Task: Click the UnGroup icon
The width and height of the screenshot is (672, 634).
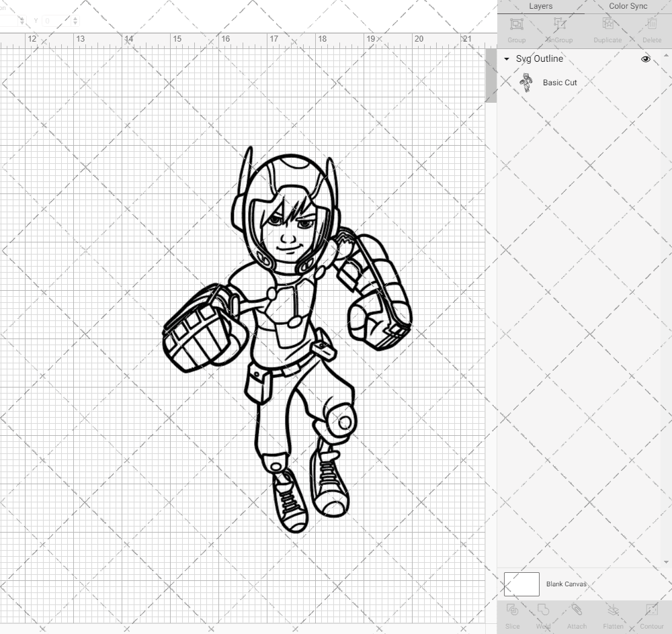Action: coord(559,24)
